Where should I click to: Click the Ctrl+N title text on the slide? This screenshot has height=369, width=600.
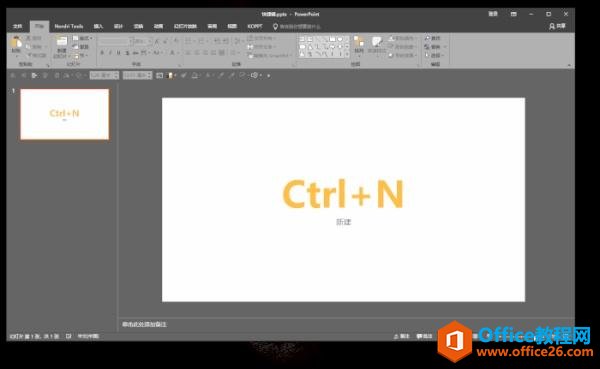coord(343,194)
